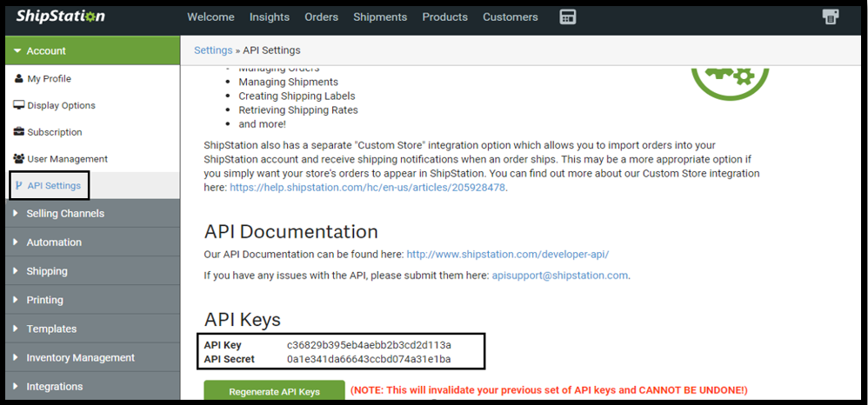The height and width of the screenshot is (405, 868).
Task: Click the Subscription briefcase icon
Action: 19,133
